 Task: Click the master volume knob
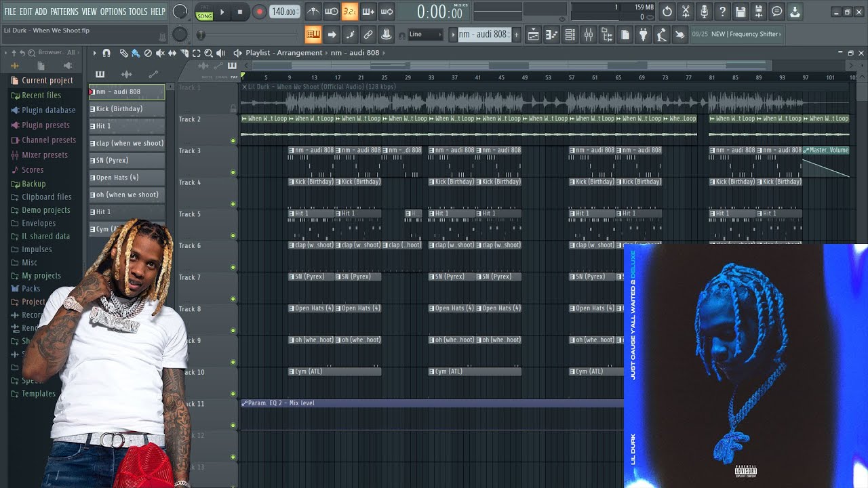point(180,12)
